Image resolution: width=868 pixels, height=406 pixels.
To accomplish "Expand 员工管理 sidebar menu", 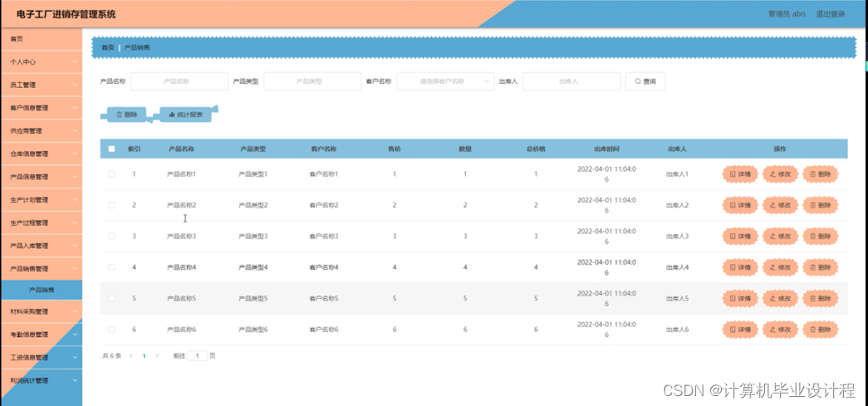I will pyautogui.click(x=41, y=86).
